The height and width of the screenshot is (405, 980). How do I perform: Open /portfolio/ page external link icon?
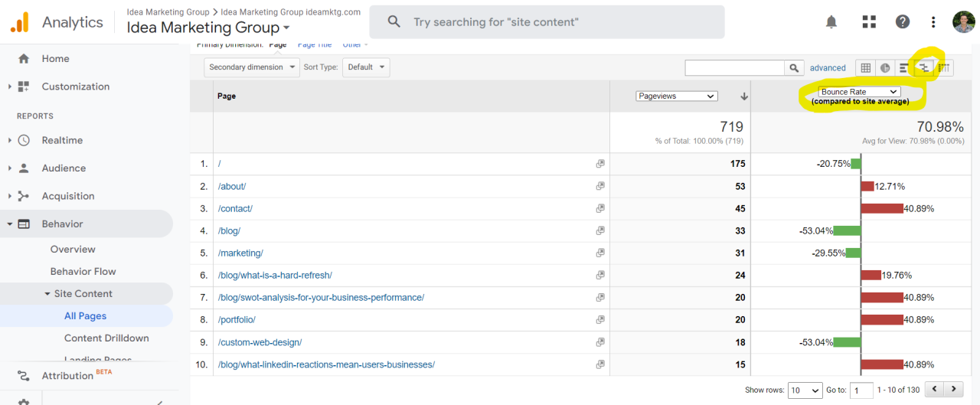point(600,319)
